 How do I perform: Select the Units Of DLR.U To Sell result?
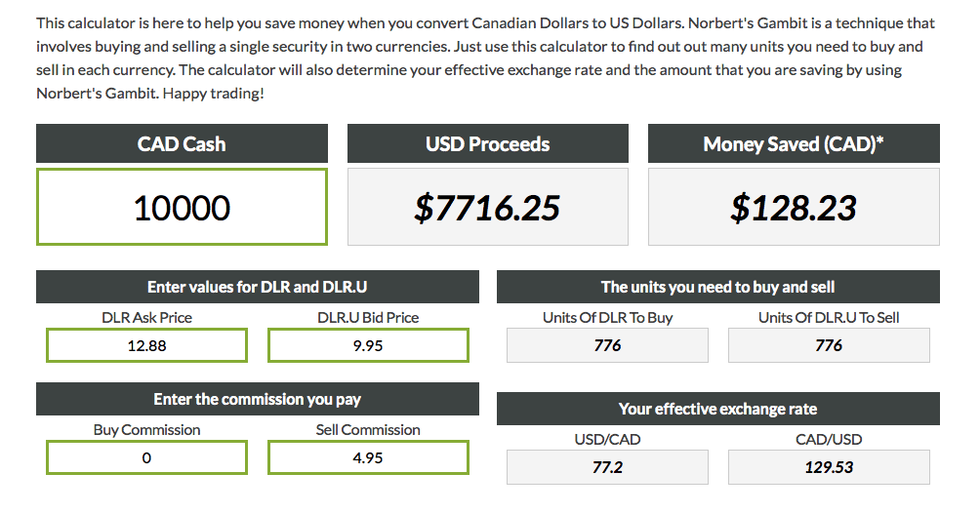(x=829, y=345)
